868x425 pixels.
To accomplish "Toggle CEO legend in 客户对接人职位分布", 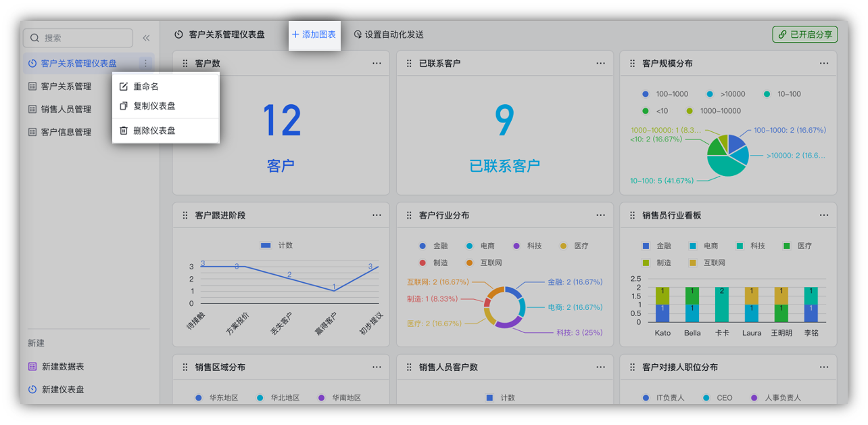I will 717,398.
